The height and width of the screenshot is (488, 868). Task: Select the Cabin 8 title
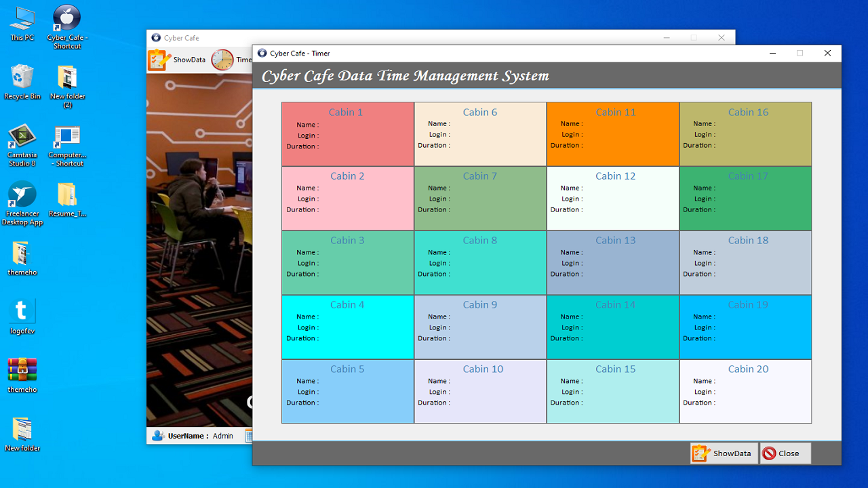[x=480, y=241]
